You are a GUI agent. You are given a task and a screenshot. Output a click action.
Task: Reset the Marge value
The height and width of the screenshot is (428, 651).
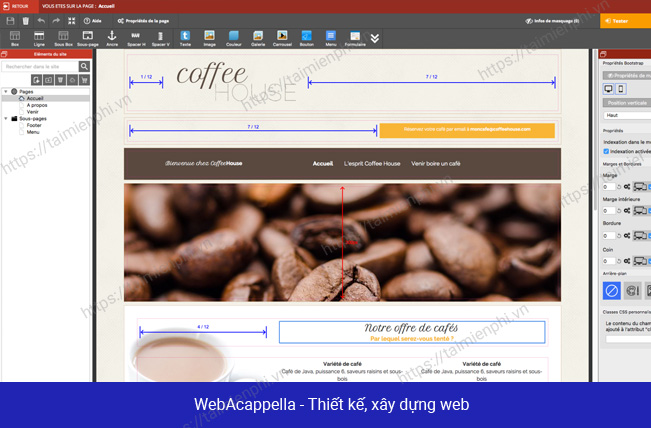point(619,187)
